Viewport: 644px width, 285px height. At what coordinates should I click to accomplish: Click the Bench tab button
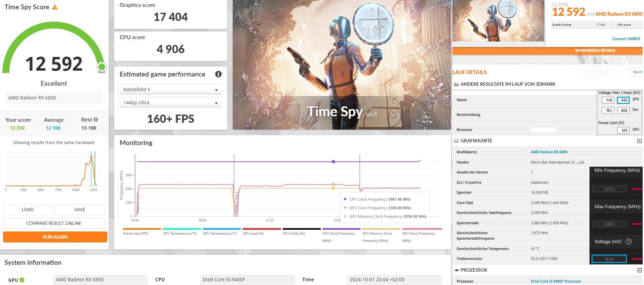[637, 72]
